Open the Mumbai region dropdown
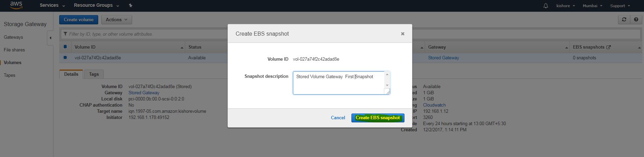 coord(592,6)
